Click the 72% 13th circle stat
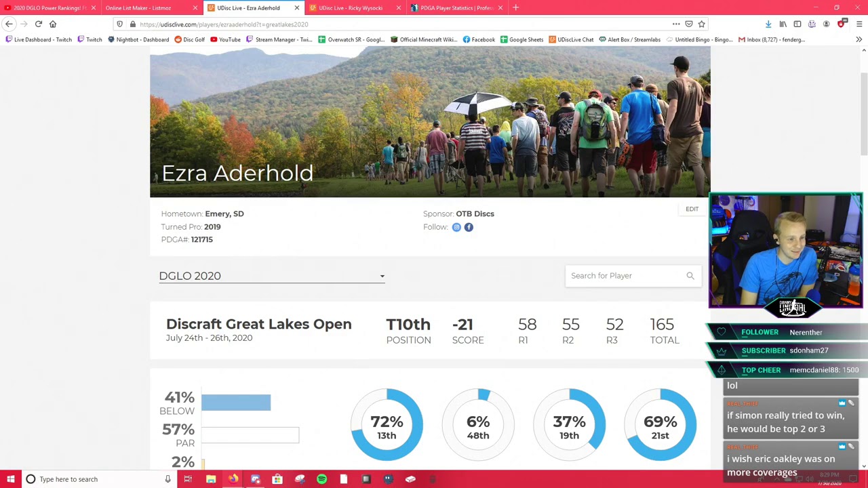 pyautogui.click(x=387, y=425)
